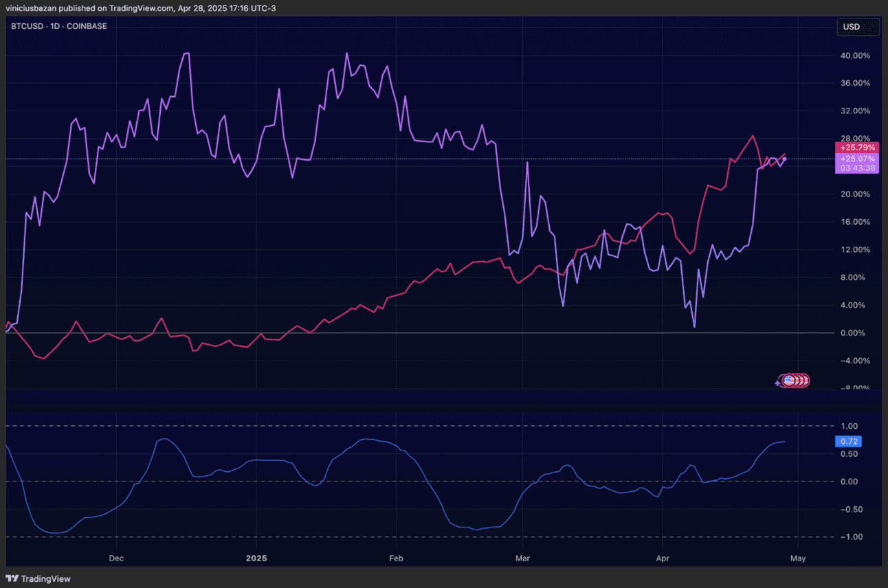Click the Mar label on the time axis
Viewport: 888px width, 588px height.
click(522, 558)
